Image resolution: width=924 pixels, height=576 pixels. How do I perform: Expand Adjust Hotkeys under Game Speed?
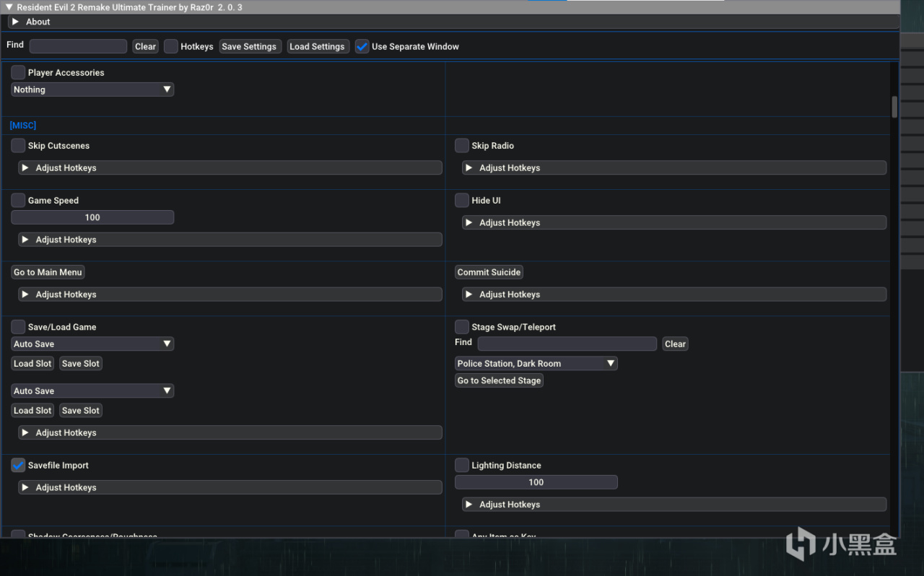pyautogui.click(x=230, y=240)
